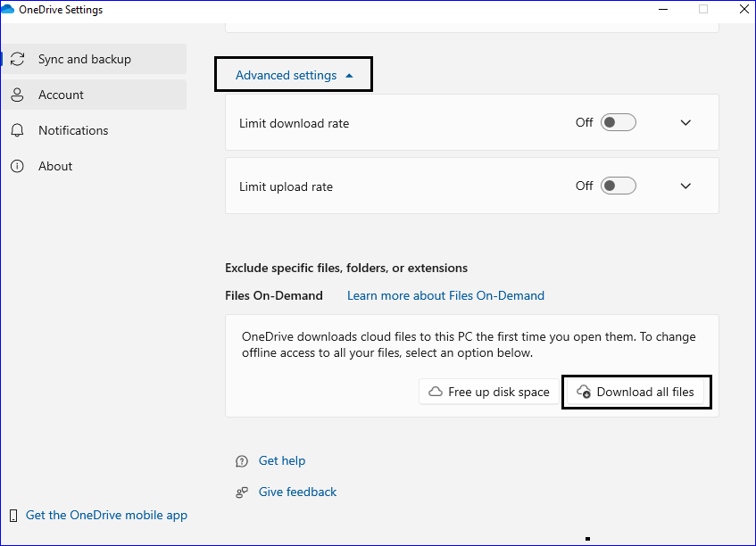
Task: Click Free up disk space button
Action: pos(489,392)
